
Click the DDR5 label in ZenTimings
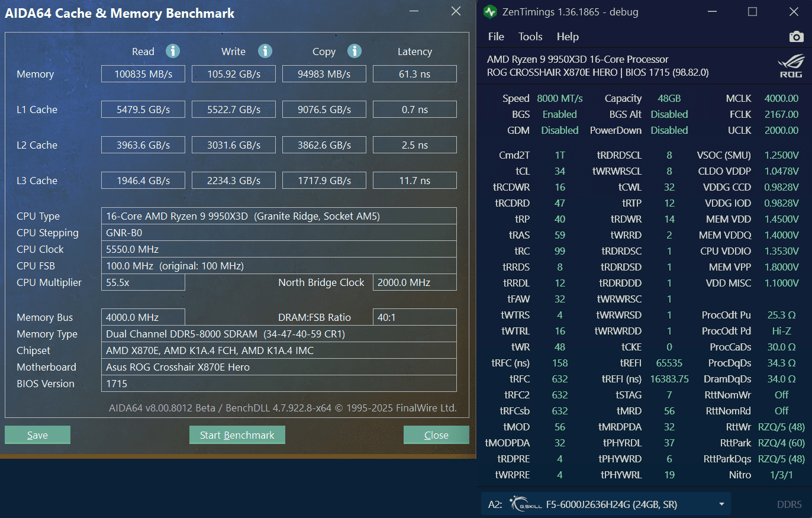coord(789,504)
